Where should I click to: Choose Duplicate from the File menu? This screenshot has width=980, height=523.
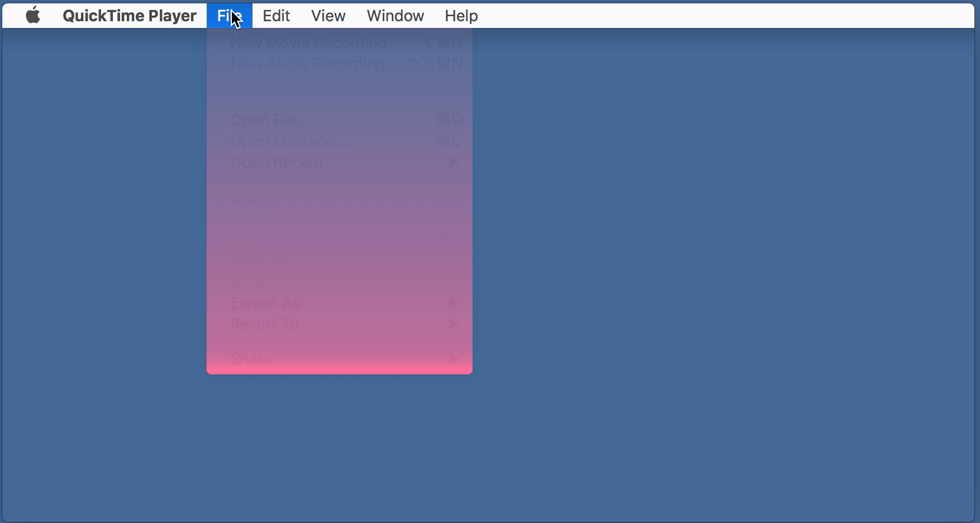click(x=340, y=239)
